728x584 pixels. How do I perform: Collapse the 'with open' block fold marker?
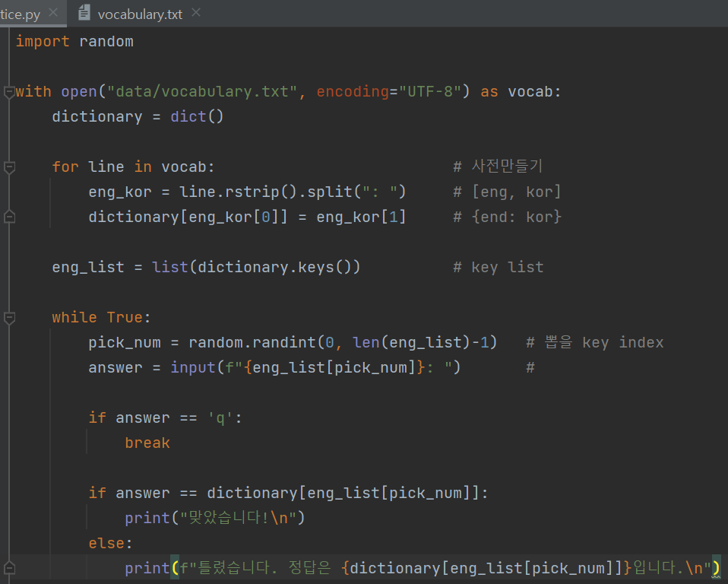pos(9,91)
